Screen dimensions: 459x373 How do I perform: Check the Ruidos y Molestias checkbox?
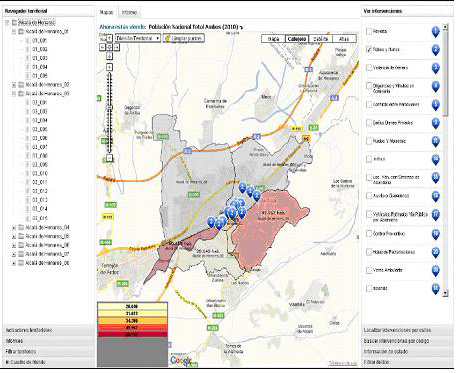point(369,141)
